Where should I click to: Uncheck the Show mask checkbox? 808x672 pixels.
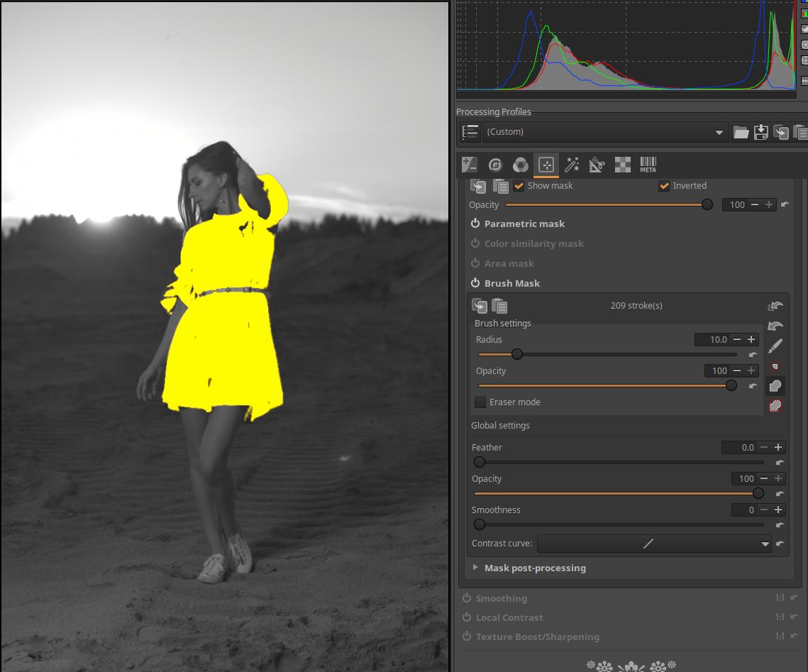pyautogui.click(x=519, y=186)
